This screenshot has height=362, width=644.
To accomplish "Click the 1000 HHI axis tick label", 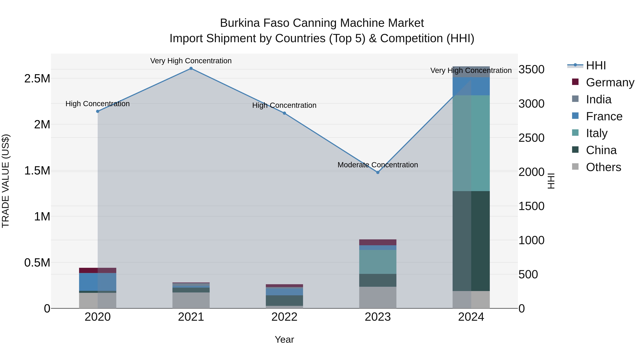I will point(531,240).
